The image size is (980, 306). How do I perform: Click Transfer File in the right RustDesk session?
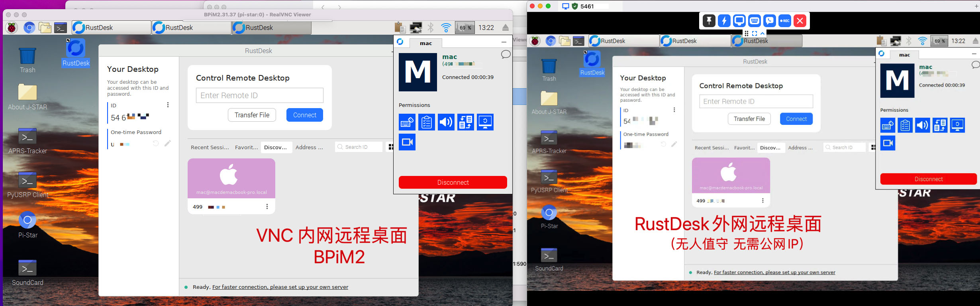point(749,119)
